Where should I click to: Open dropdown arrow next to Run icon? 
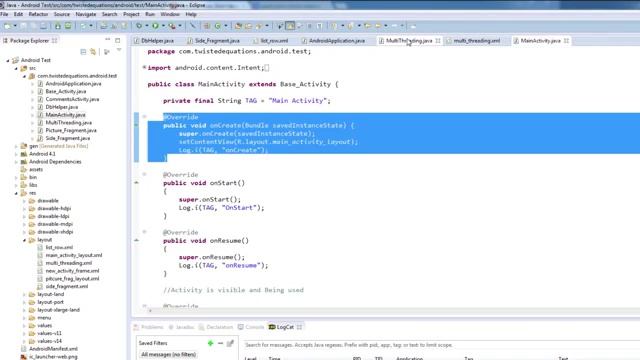coord(163,26)
